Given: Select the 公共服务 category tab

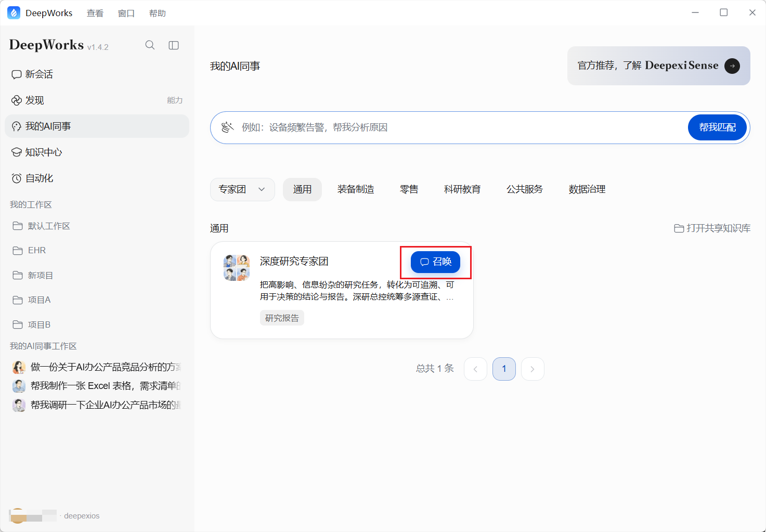Looking at the screenshot, I should [x=525, y=189].
